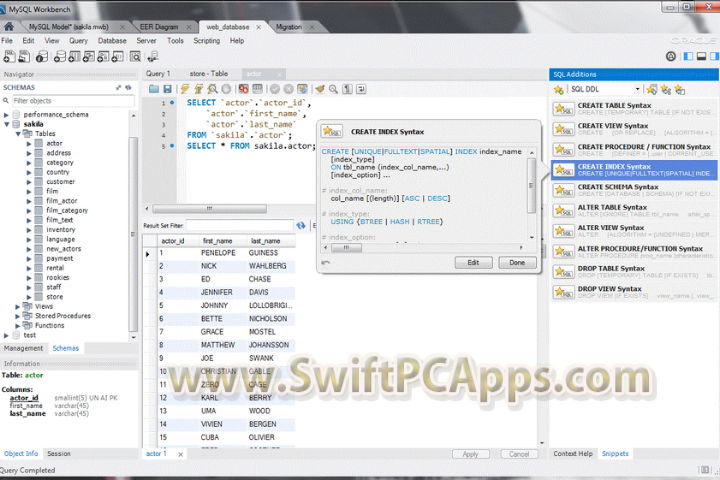The width and height of the screenshot is (720, 480).
Task: Open the SQL DDL snippet category dropdown
Action: point(637,89)
